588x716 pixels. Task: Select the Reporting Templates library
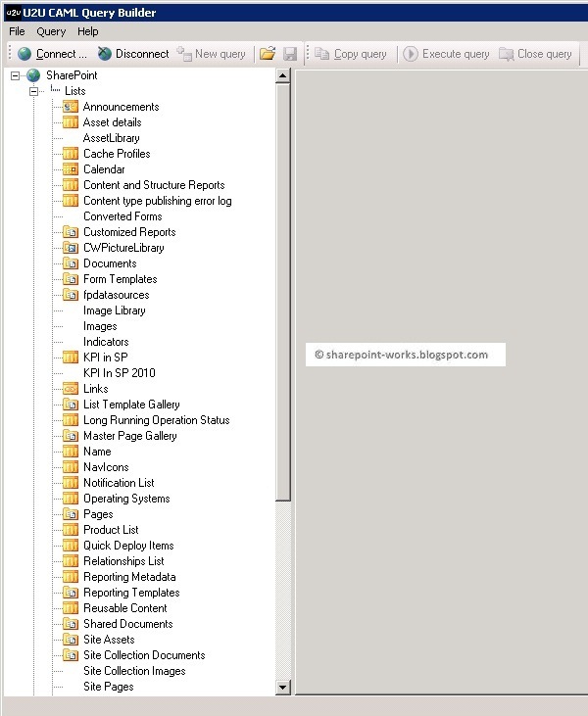(x=131, y=593)
